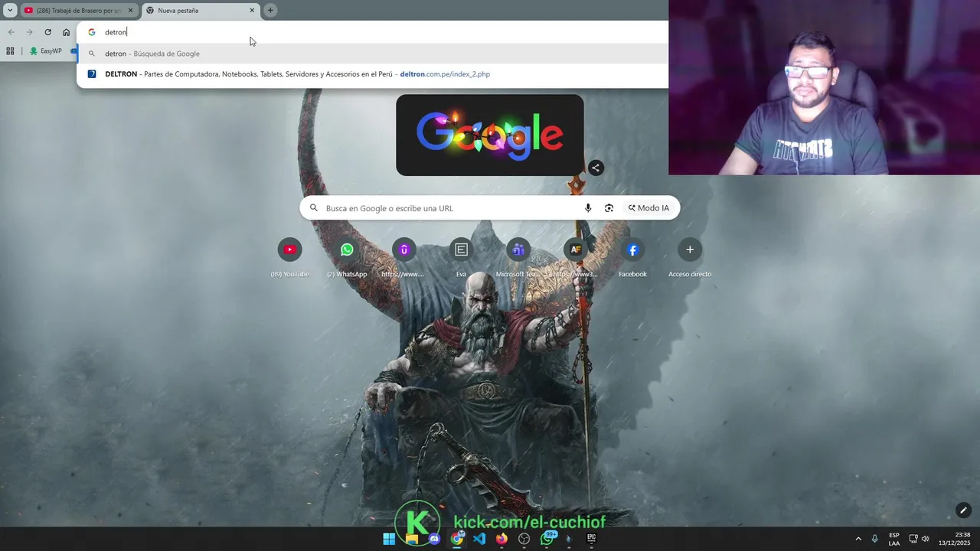Viewport: 980px width, 551px height.
Task: Open the Microsoft Teams shortcut tile
Action: coord(518,257)
